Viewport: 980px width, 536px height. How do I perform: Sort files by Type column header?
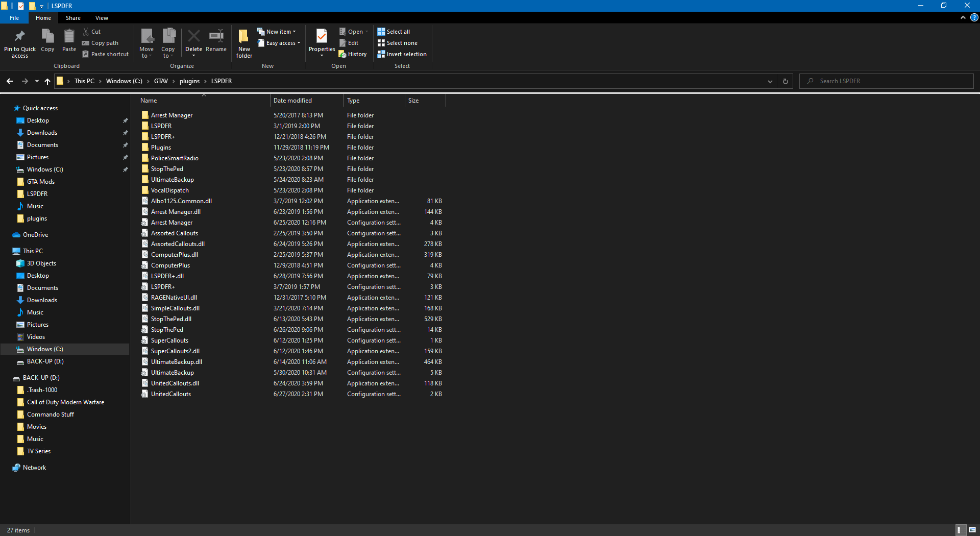pyautogui.click(x=375, y=101)
